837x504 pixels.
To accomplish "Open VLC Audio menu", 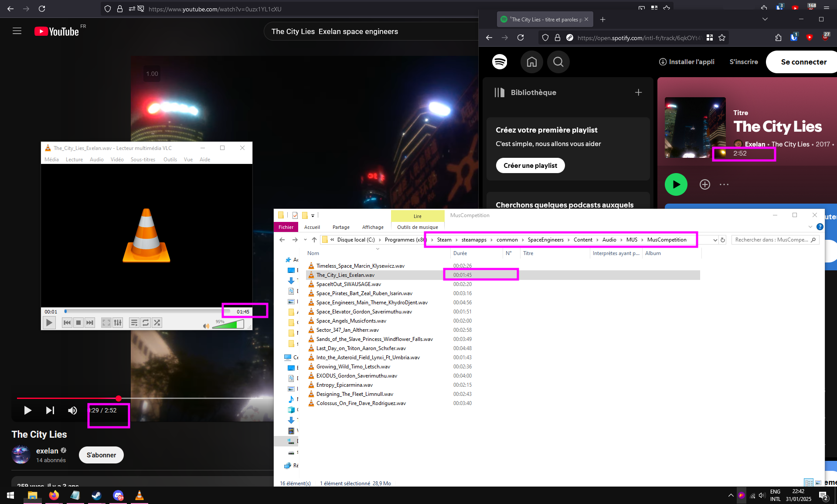I will pyautogui.click(x=96, y=160).
